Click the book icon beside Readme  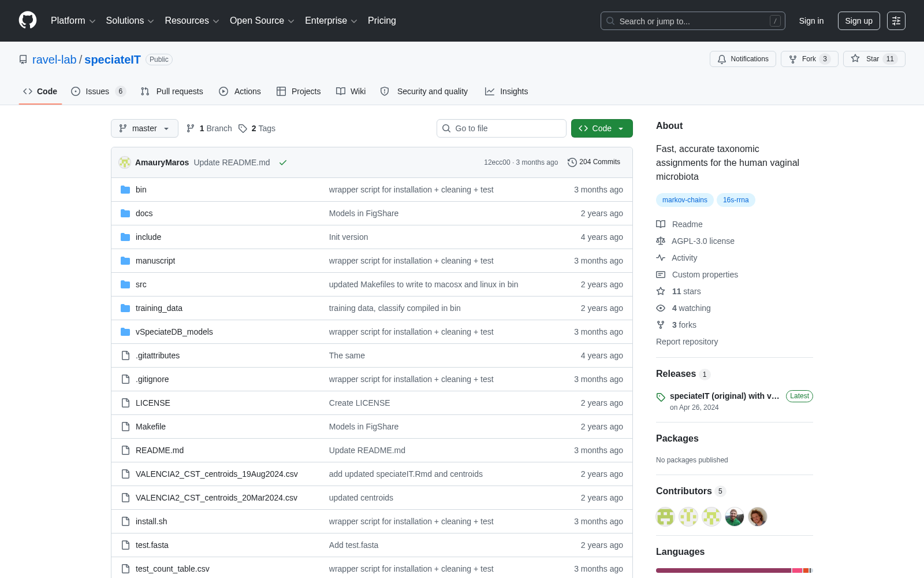[x=661, y=224]
